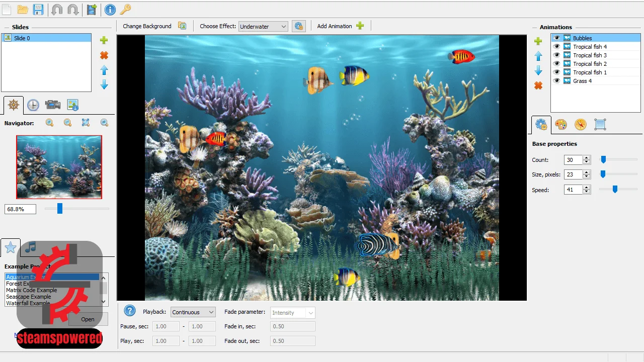Create a new project with blank page icon
The height and width of the screenshot is (362, 644).
click(6, 9)
